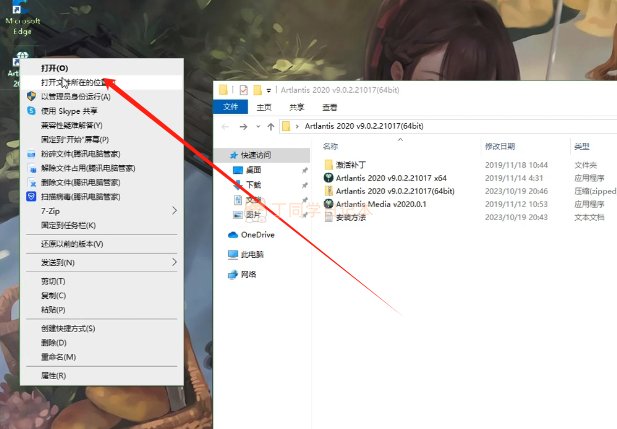
Task: Click the 压缩(zipped type cell
Action: (x=595, y=191)
